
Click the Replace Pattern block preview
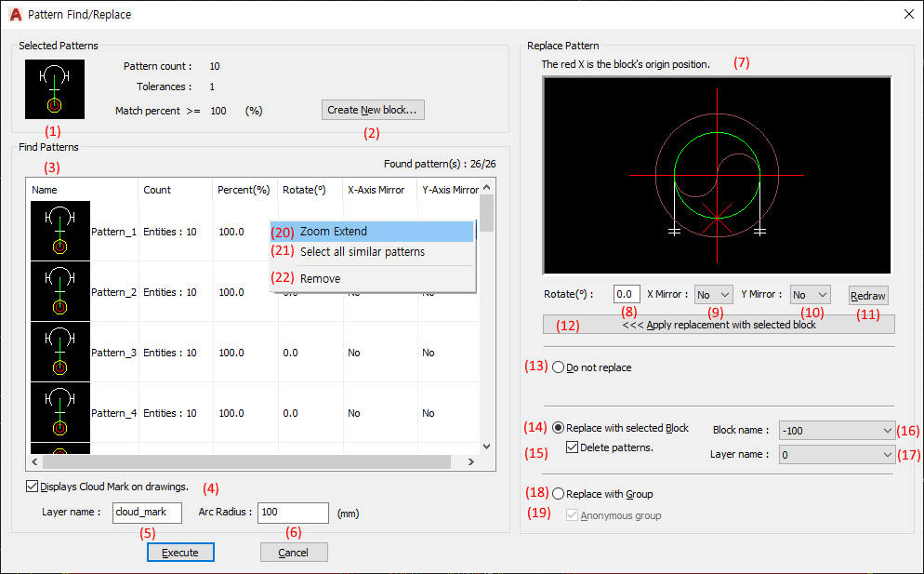(717, 175)
